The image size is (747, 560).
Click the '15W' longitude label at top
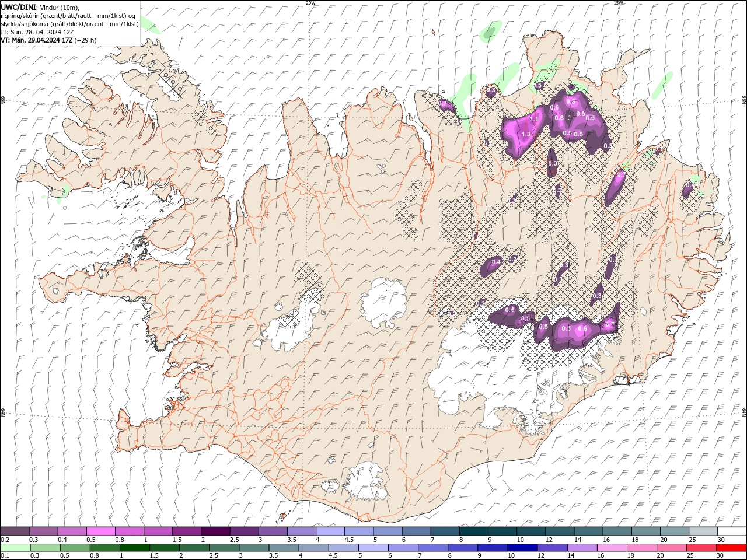(x=618, y=3)
